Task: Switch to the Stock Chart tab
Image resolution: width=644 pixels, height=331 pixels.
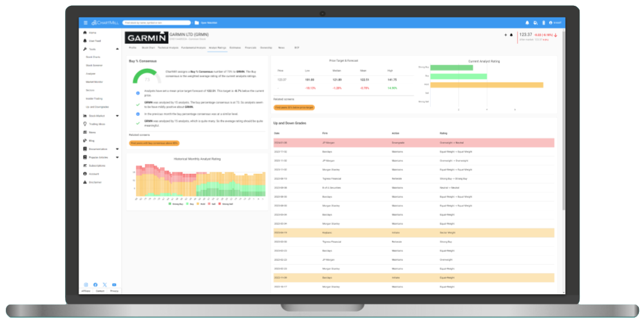Action: [x=148, y=48]
